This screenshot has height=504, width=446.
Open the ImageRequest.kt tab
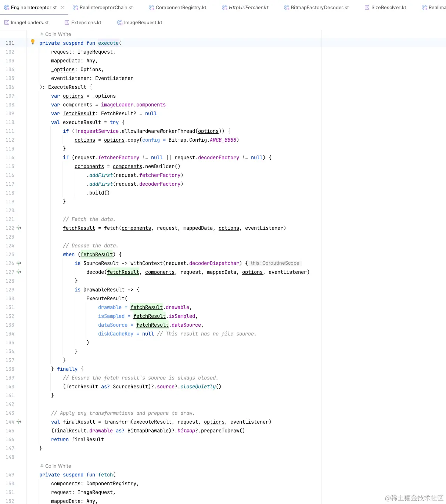(140, 22)
